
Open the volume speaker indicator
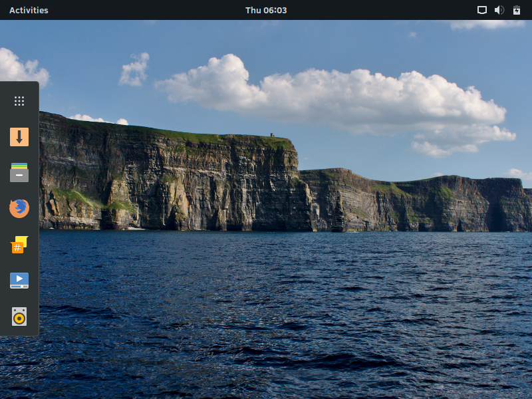coord(499,10)
